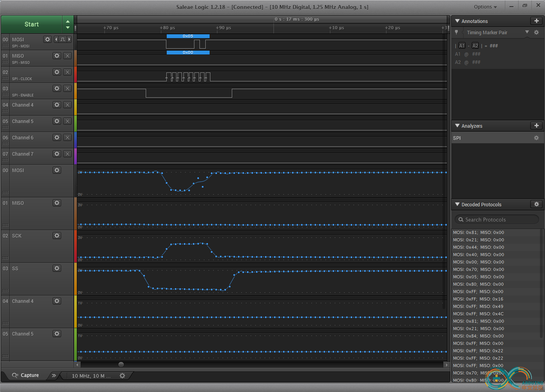Click the trigger pulse icon on MOSI channel
The width and height of the screenshot is (545, 392).
(63, 39)
